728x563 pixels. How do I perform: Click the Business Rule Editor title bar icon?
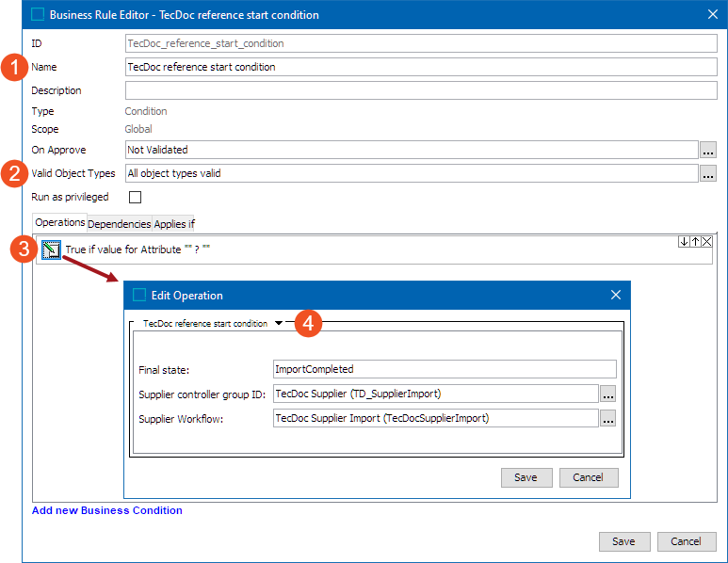[37, 14]
